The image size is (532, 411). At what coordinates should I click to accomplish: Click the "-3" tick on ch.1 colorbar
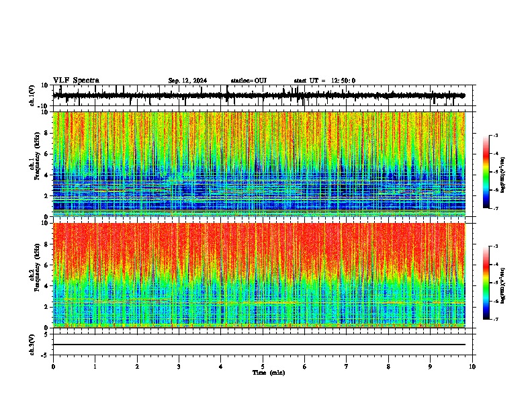[x=496, y=135]
